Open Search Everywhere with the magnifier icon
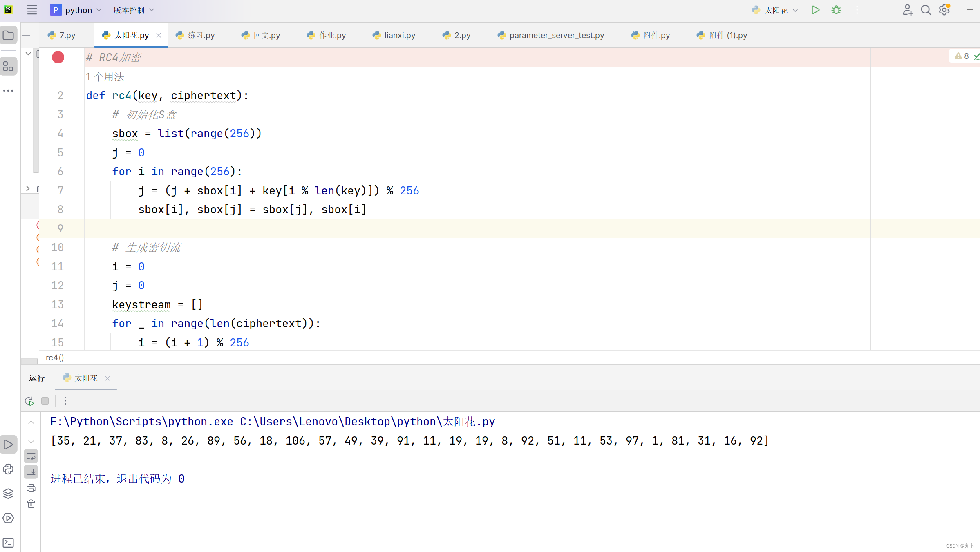 click(926, 10)
